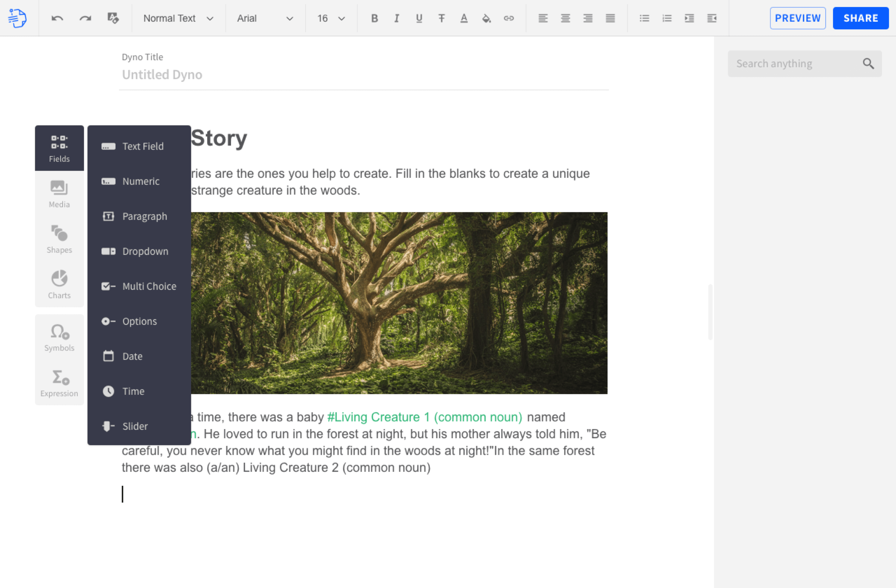Click the PREVIEW button
Viewport: 896px width, 588px height.
(798, 18)
